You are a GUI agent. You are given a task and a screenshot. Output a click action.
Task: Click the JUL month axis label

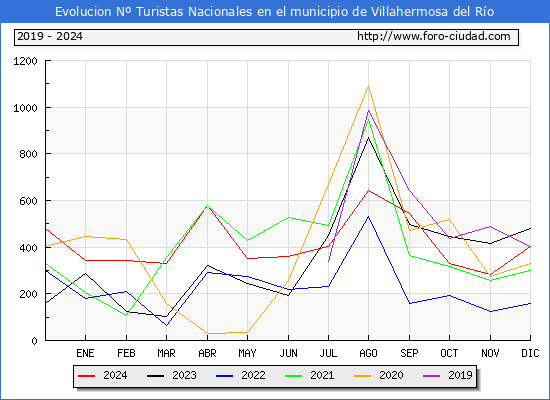[x=328, y=353]
